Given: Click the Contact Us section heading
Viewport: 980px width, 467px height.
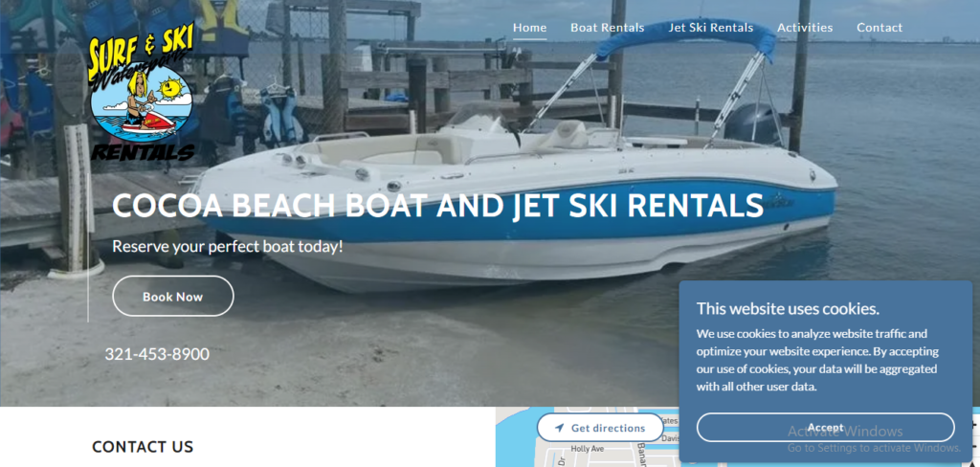Looking at the screenshot, I should coord(143,447).
